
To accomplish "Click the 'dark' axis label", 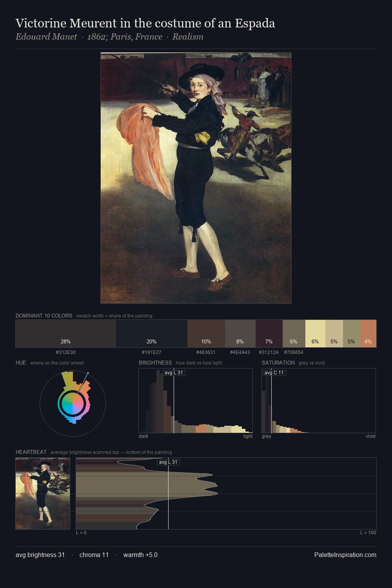I will click(143, 436).
